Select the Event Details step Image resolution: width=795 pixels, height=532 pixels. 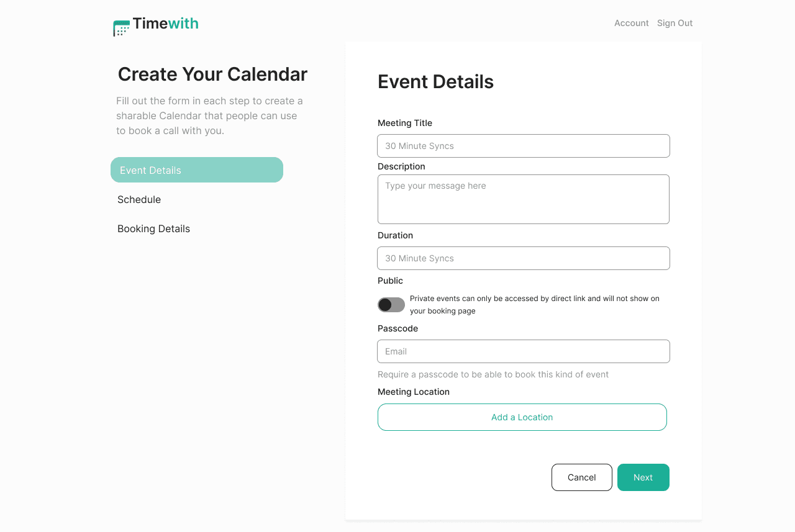tap(197, 170)
